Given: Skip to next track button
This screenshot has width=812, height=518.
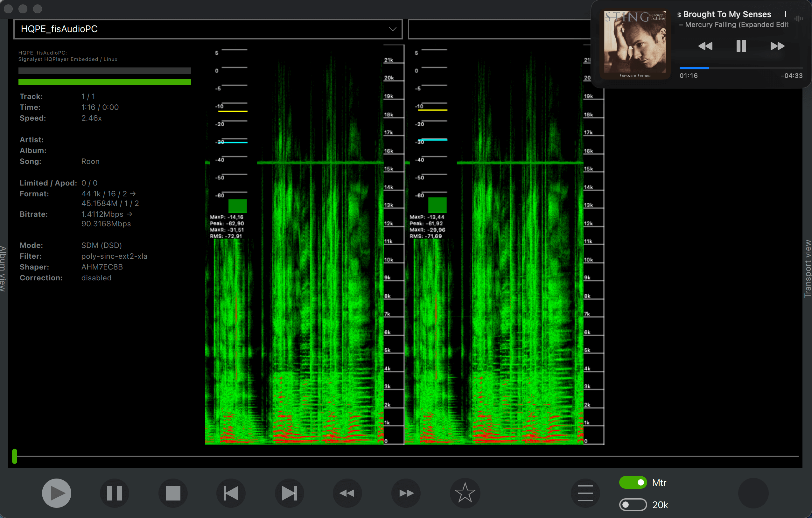Looking at the screenshot, I should tap(289, 493).
